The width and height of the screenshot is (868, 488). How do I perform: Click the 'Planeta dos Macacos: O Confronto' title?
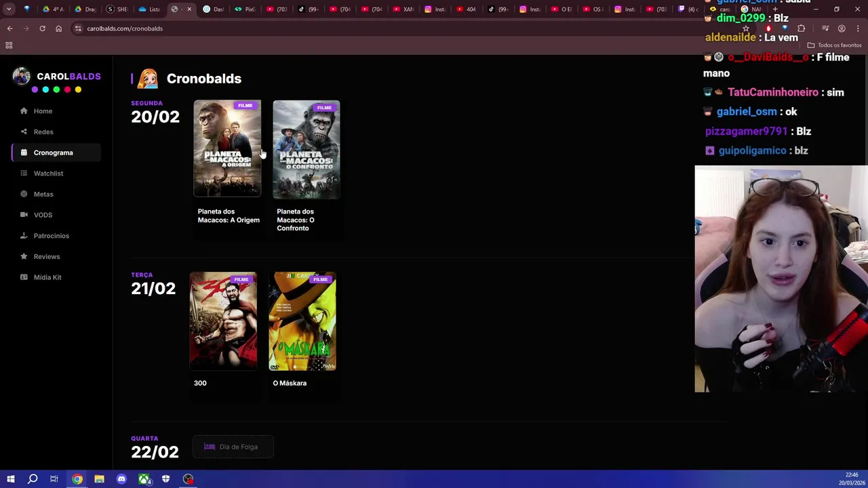[x=296, y=220]
